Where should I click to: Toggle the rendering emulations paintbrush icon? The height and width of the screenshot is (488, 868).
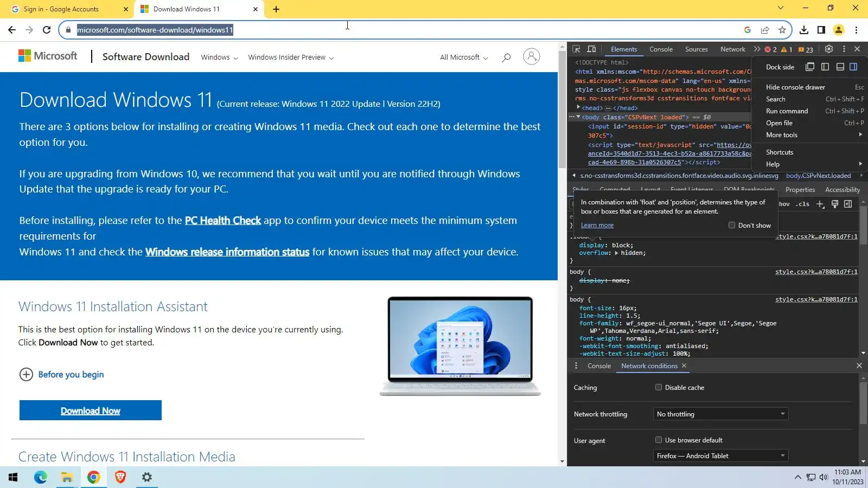tap(835, 204)
